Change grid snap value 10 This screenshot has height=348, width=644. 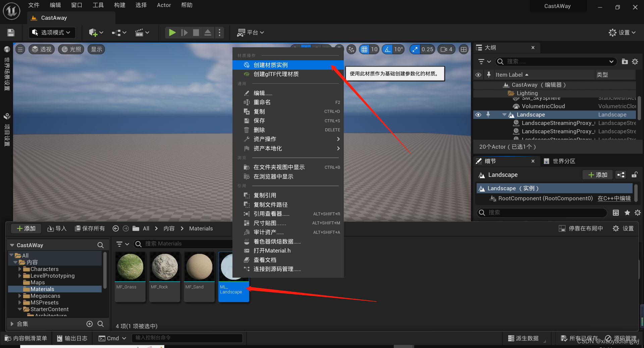[374, 49]
